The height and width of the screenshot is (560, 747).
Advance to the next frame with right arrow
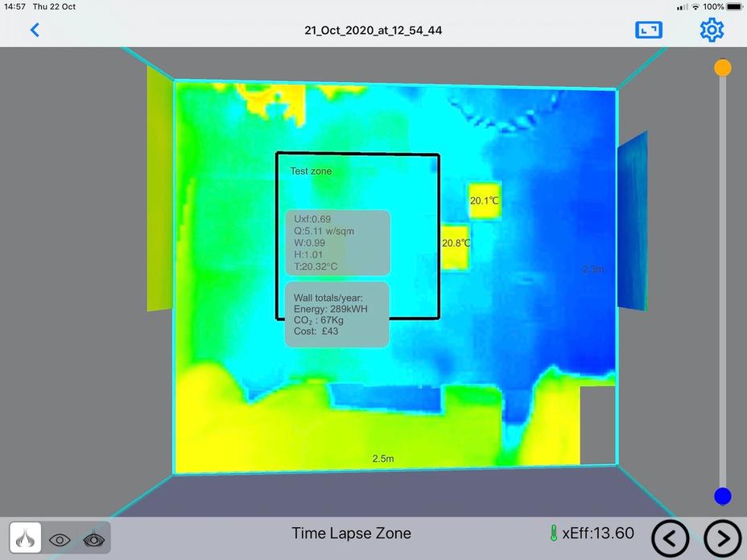click(x=722, y=538)
